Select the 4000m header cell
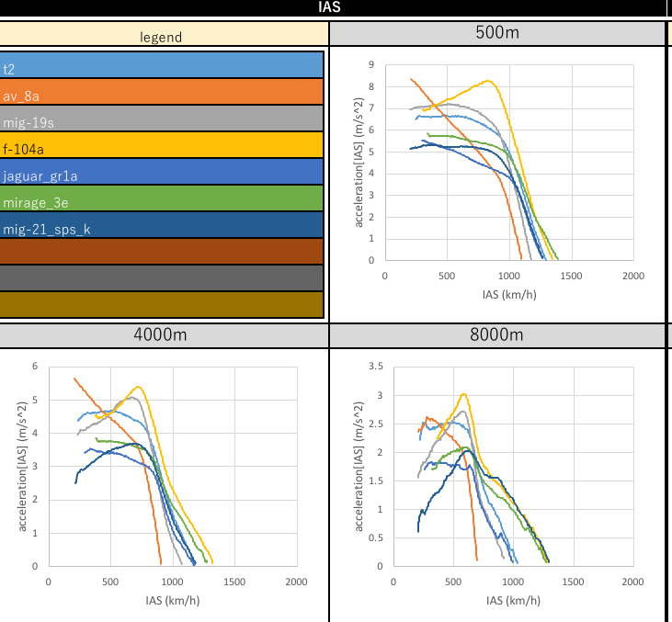 click(162, 335)
